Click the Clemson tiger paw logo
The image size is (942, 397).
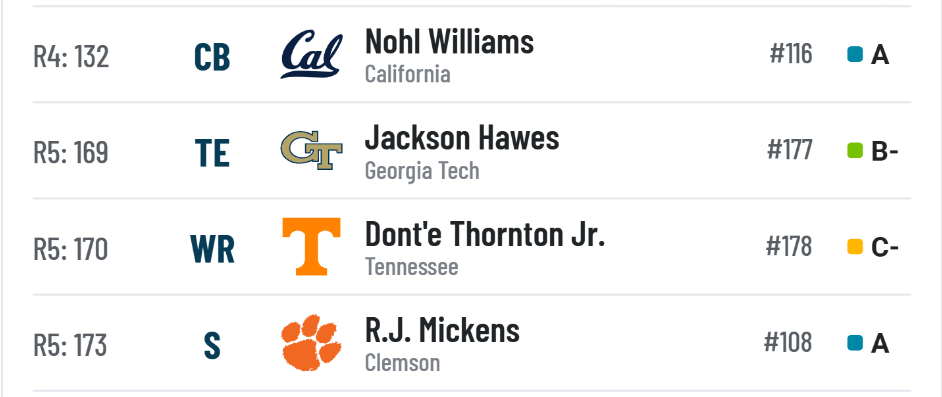point(311,342)
